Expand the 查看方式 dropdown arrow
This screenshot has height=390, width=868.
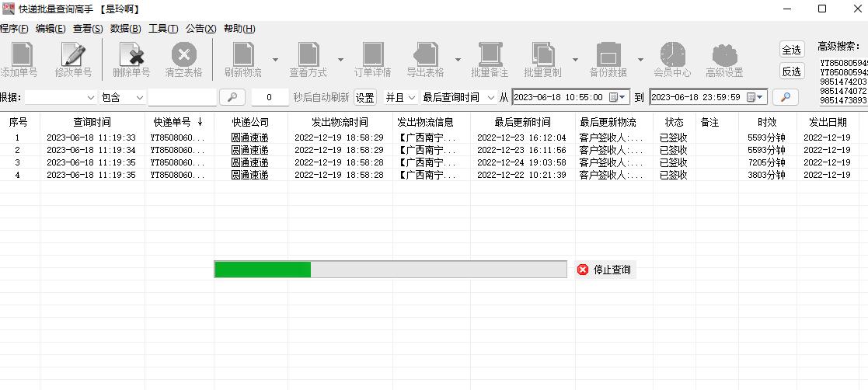[340, 59]
